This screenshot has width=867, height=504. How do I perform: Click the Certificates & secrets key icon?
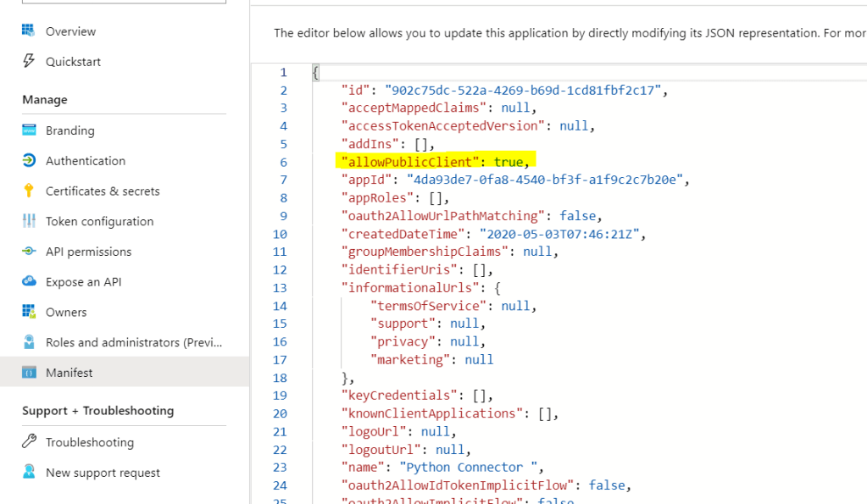(29, 191)
